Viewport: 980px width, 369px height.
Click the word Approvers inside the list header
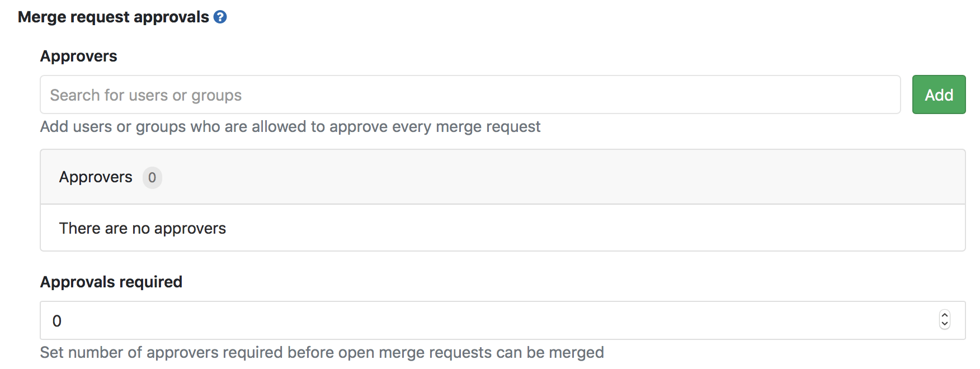pyautogui.click(x=96, y=177)
